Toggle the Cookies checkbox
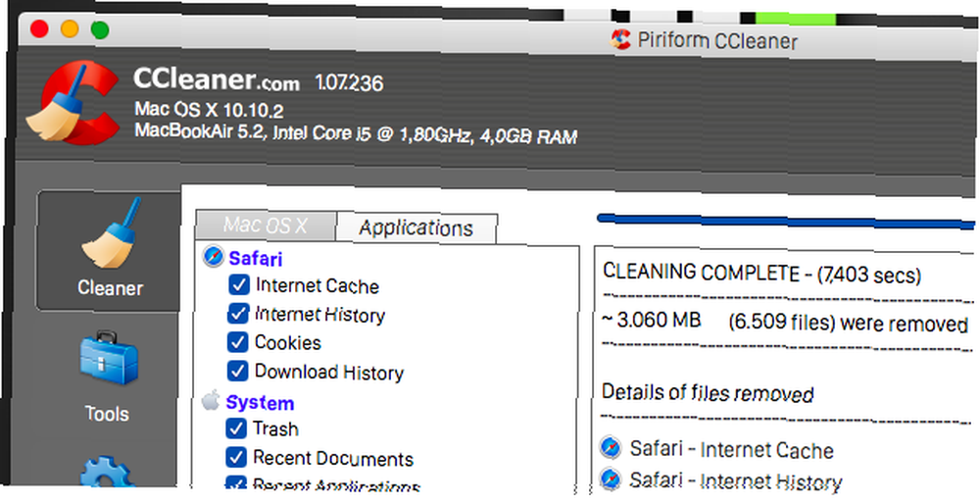Screen dimensions: 980x504 tap(237, 342)
